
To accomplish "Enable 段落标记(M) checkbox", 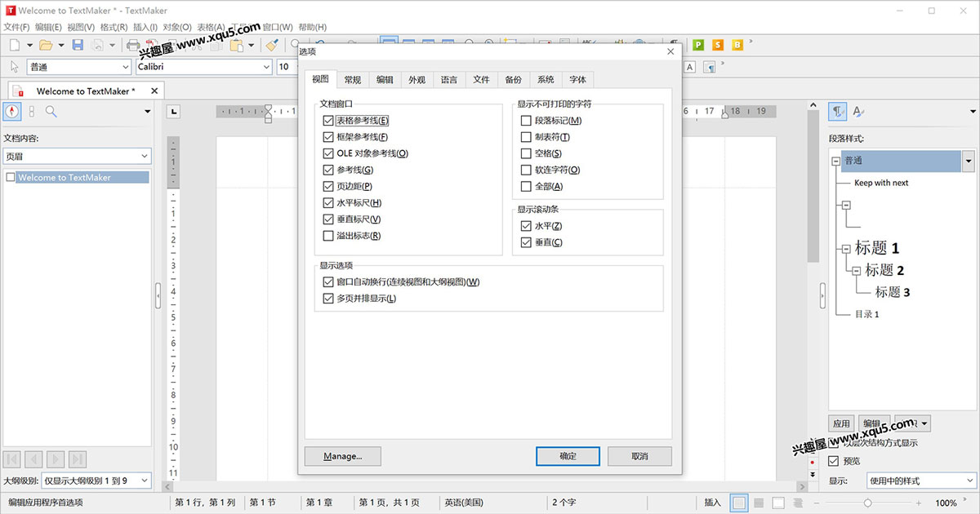I will coord(526,121).
